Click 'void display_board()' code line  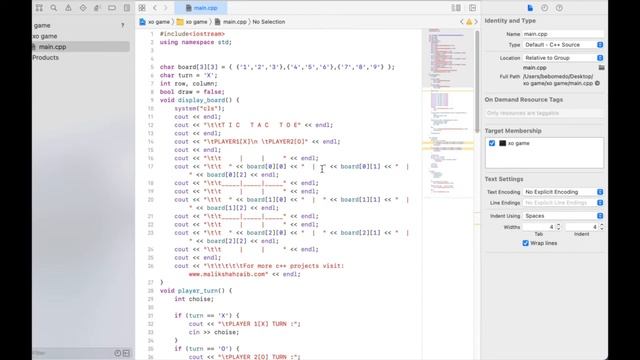tap(200, 100)
